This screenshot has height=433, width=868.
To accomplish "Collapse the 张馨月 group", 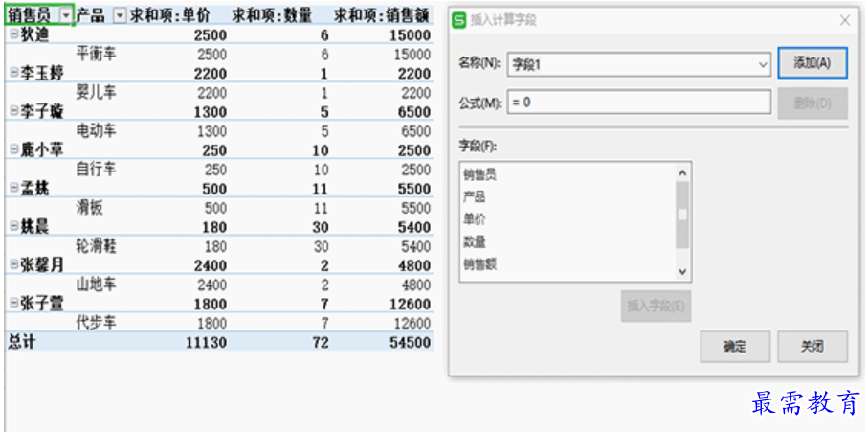I will (13, 265).
